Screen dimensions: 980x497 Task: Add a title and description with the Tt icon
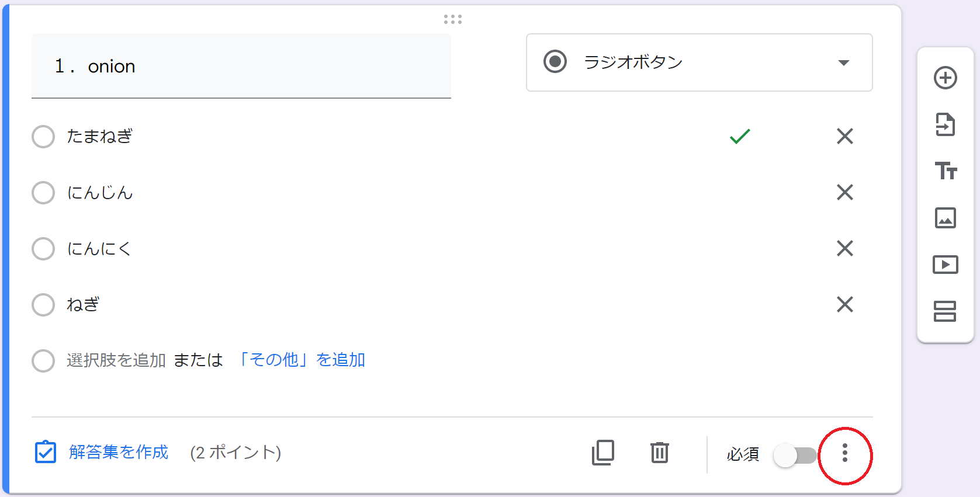click(945, 171)
